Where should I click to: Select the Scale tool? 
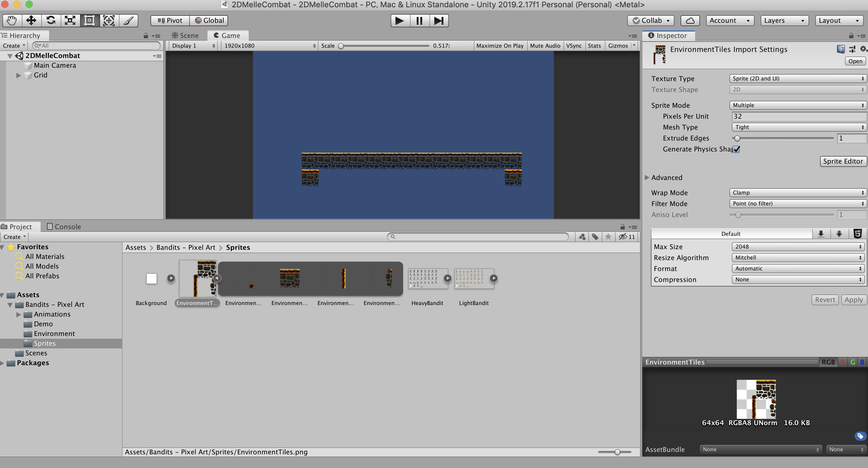(70, 21)
